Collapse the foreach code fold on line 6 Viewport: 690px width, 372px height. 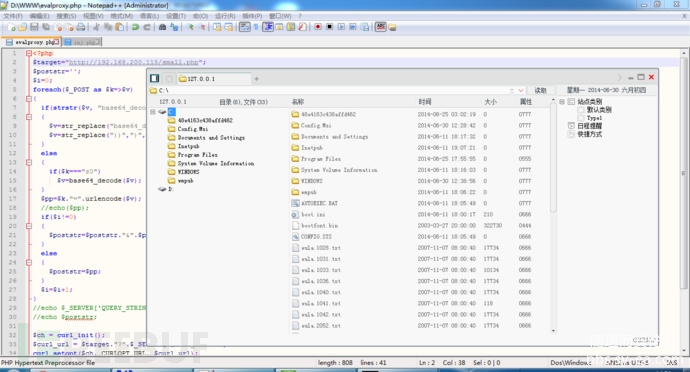[x=29, y=99]
